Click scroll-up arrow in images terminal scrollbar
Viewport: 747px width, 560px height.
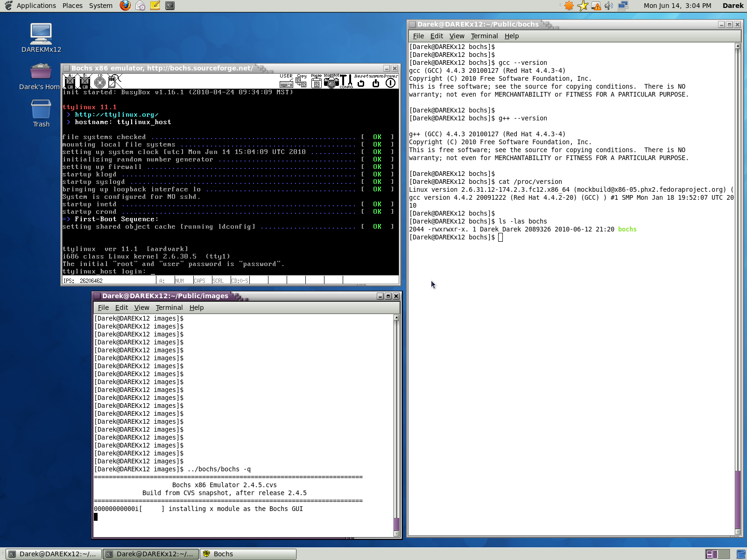click(x=396, y=317)
